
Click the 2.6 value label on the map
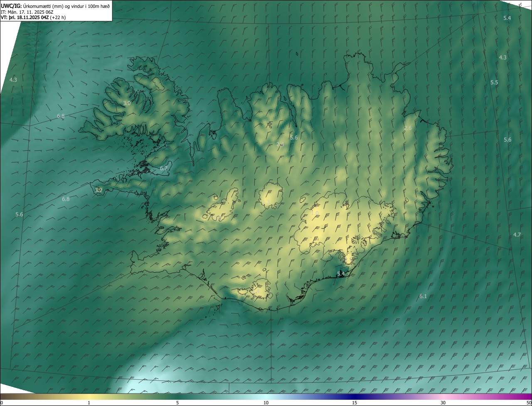[408, 128]
